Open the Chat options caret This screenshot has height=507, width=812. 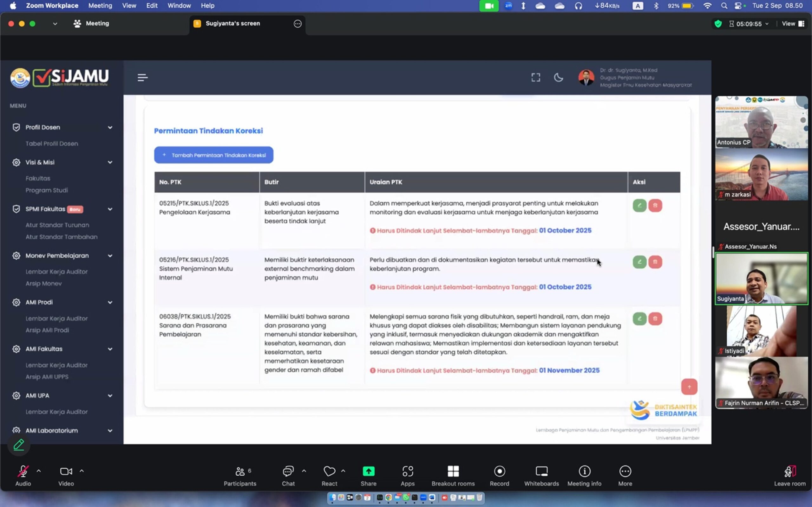click(x=304, y=471)
